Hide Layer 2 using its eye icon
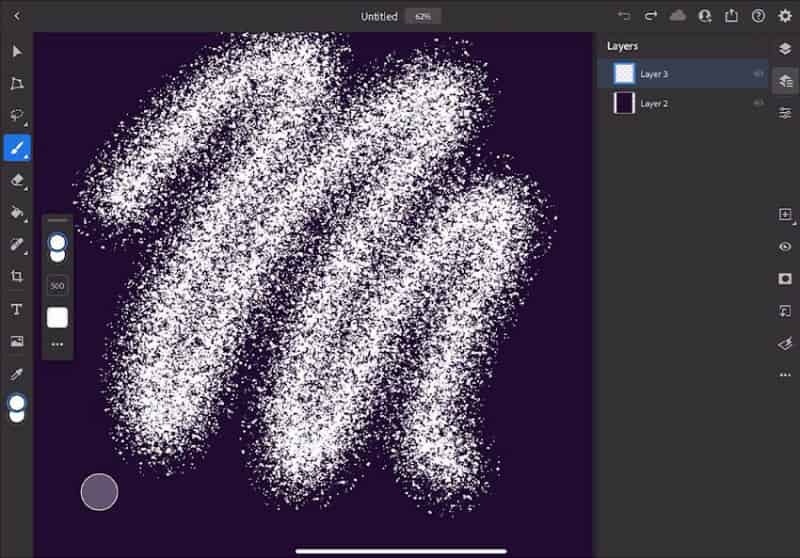800x558 pixels. (758, 104)
